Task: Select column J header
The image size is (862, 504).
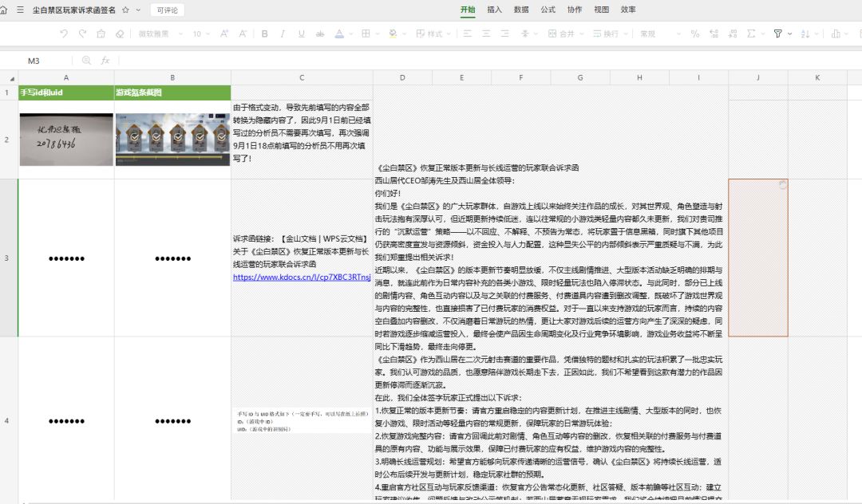Action: coord(758,78)
